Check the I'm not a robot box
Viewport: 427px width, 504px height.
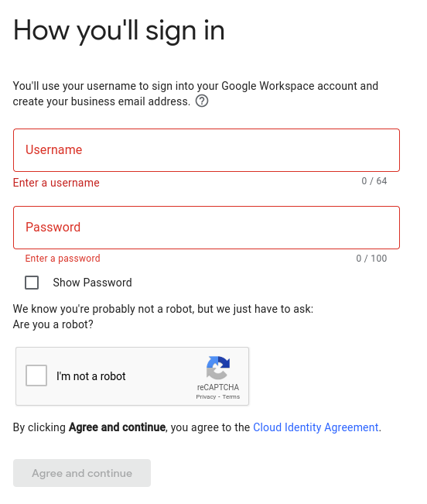pos(36,375)
